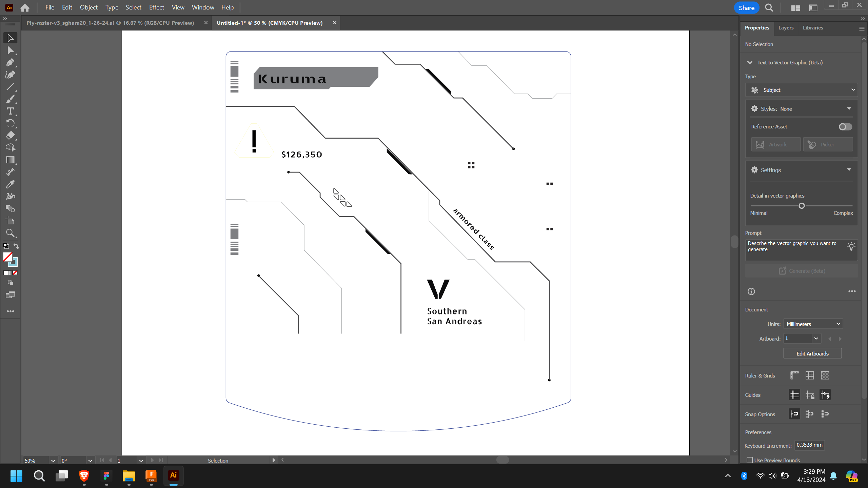Viewport: 868px width, 488px height.
Task: Open the Window menu
Action: [x=203, y=7]
